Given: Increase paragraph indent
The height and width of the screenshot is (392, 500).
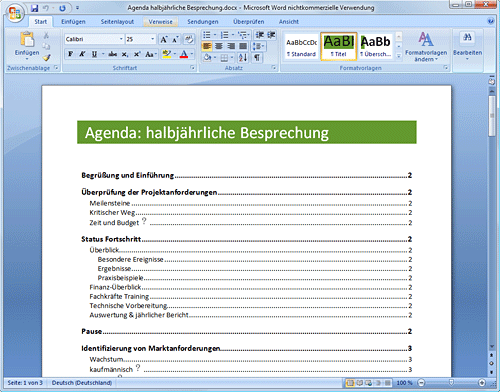Looking at the screenshot, I should 271,35.
